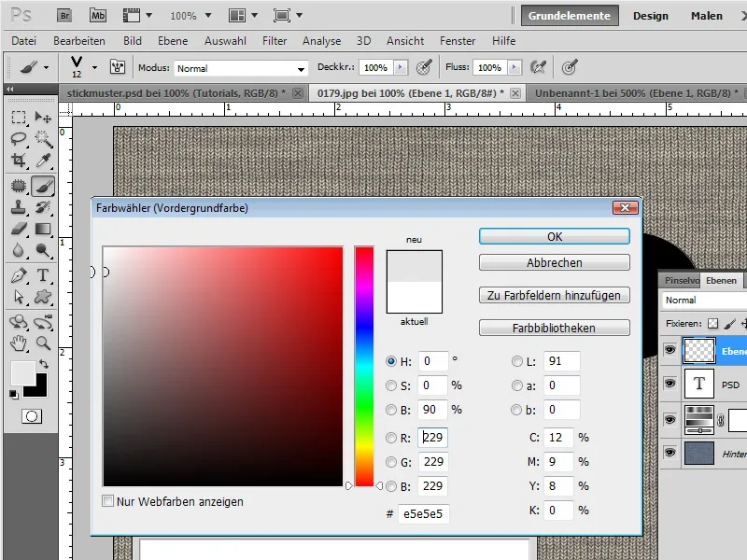This screenshot has height=560, width=747.
Task: Select the Horizontal Type tool
Action: pos(43,275)
